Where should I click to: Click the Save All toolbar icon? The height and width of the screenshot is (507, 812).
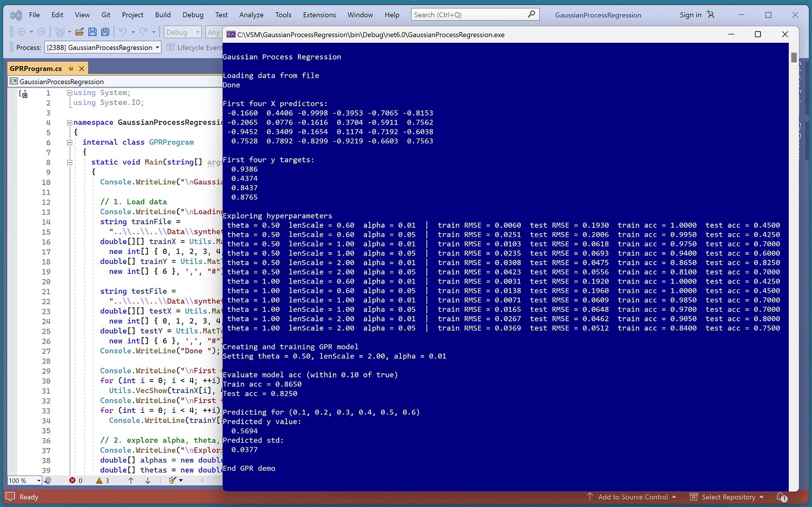105,32
